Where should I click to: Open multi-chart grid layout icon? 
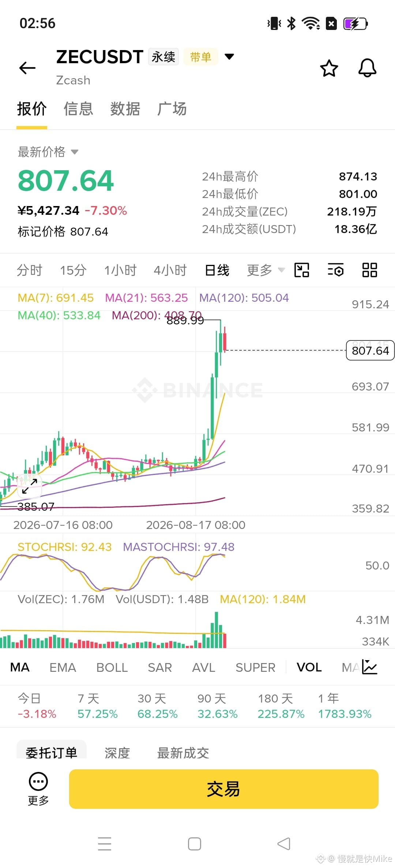[x=369, y=270]
